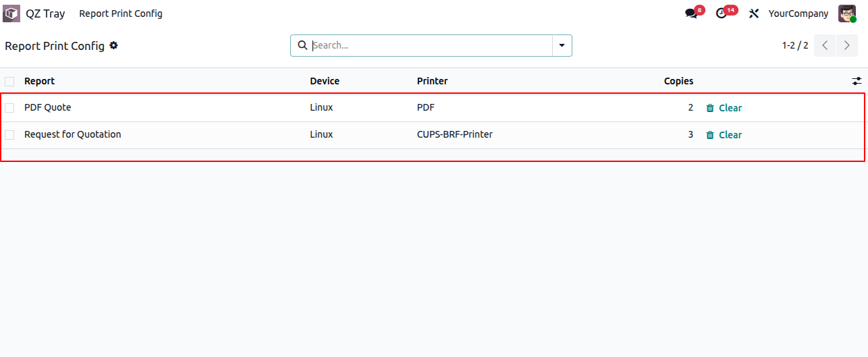Open YourCompany company switcher
868x357 pixels.
(798, 13)
